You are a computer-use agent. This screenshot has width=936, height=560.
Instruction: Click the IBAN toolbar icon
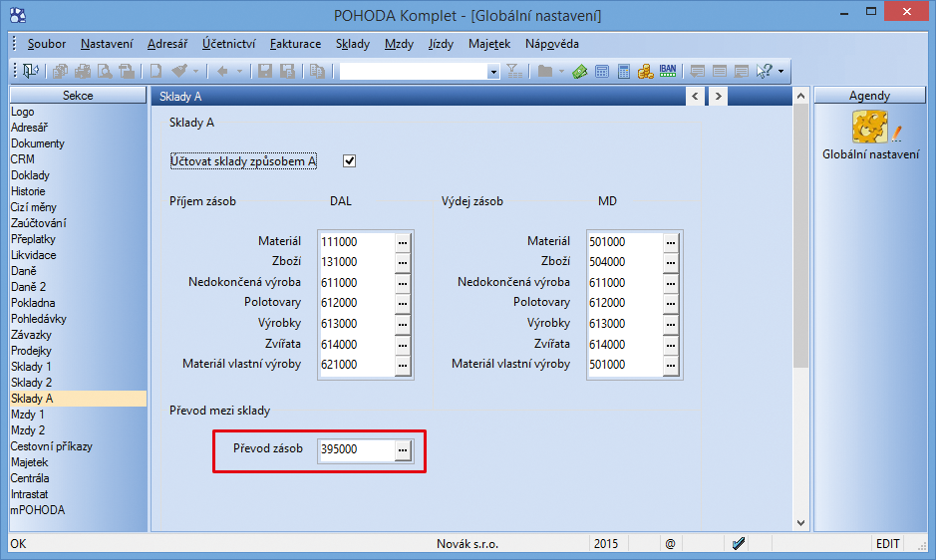(668, 71)
